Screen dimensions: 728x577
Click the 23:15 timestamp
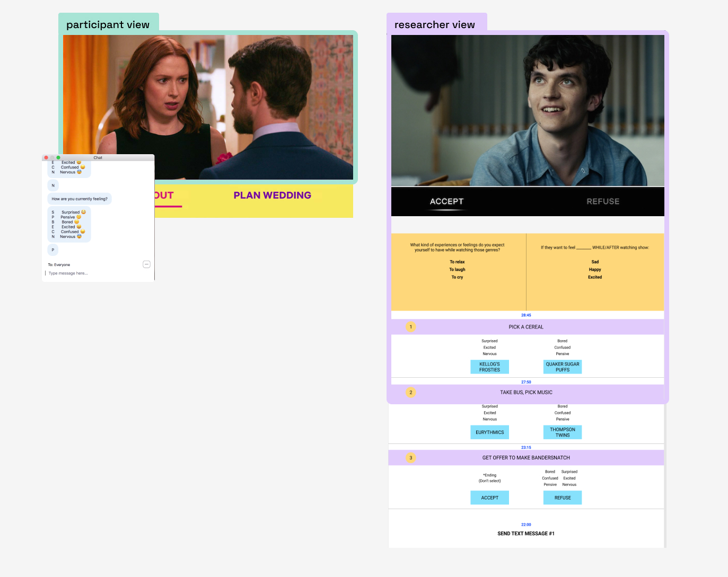click(526, 448)
